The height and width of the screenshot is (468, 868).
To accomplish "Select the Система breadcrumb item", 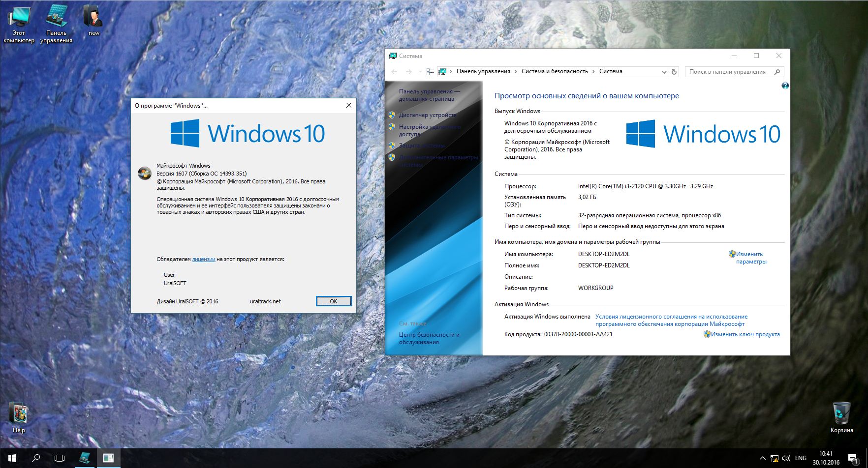I will (x=611, y=71).
